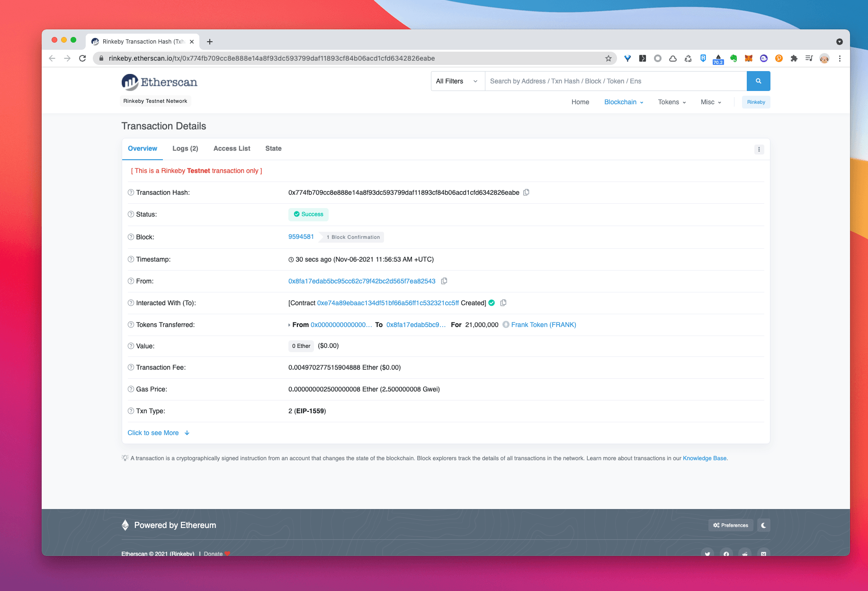Copy the created contract address icon
Viewport: 868px width, 591px height.
point(503,303)
